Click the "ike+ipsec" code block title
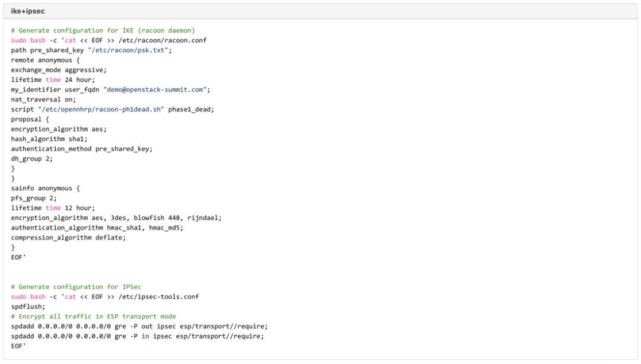This screenshot has width=641, height=364. point(27,11)
